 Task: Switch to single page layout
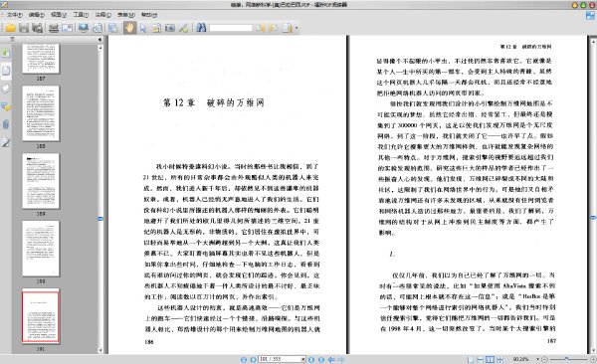(471, 359)
